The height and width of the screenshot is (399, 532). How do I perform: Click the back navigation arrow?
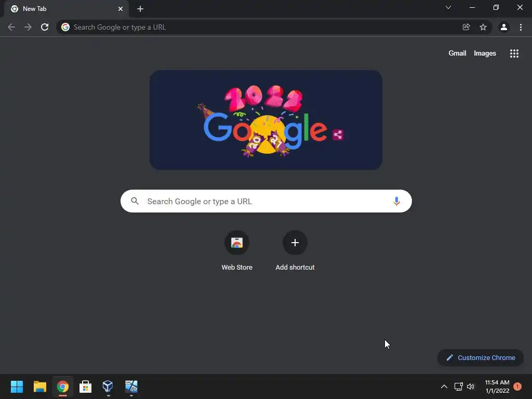(11, 27)
